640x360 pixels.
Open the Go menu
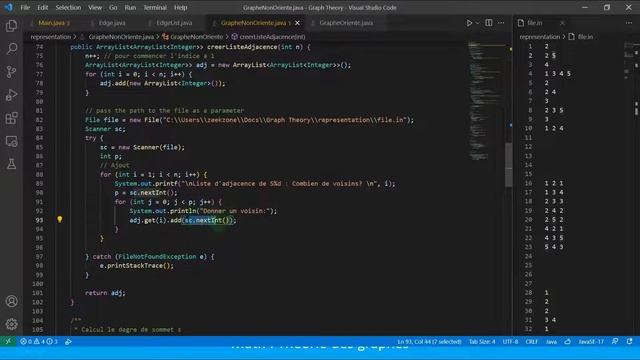click(113, 7)
